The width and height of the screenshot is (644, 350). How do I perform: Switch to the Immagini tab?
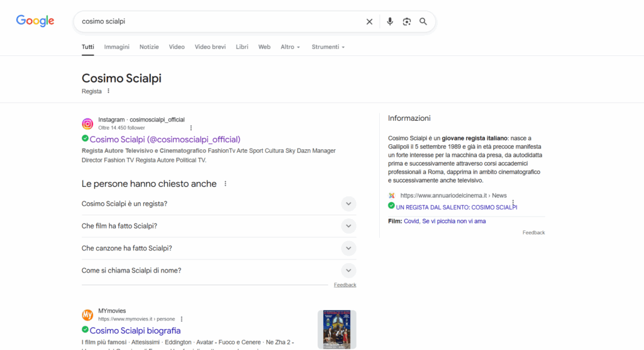(116, 47)
